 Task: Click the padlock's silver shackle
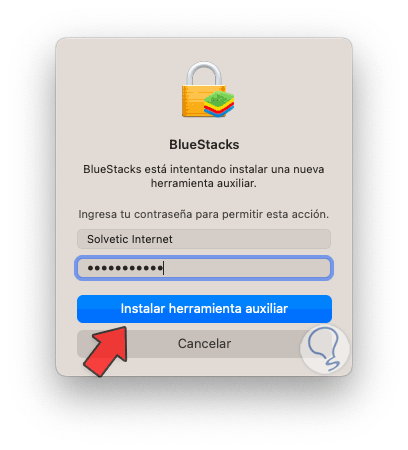coord(204,73)
